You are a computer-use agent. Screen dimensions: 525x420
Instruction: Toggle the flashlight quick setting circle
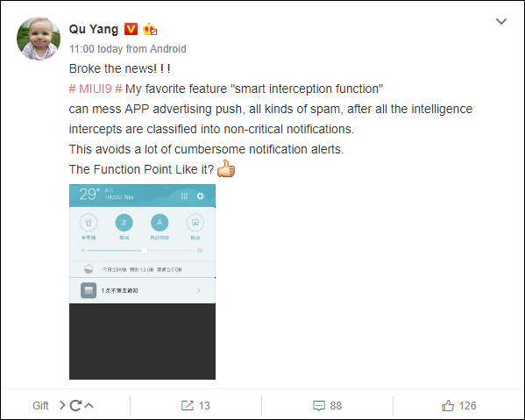(x=89, y=223)
